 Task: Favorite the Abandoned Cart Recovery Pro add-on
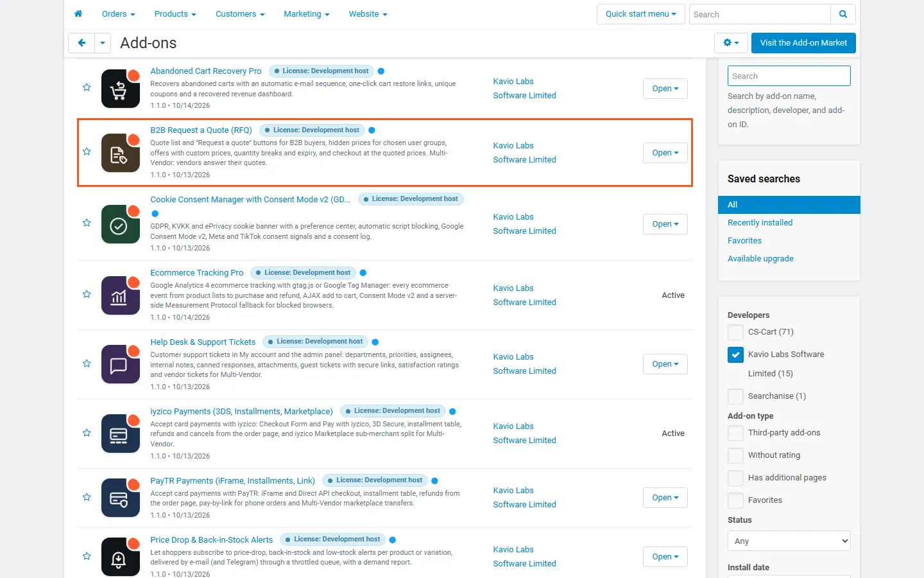(x=87, y=87)
